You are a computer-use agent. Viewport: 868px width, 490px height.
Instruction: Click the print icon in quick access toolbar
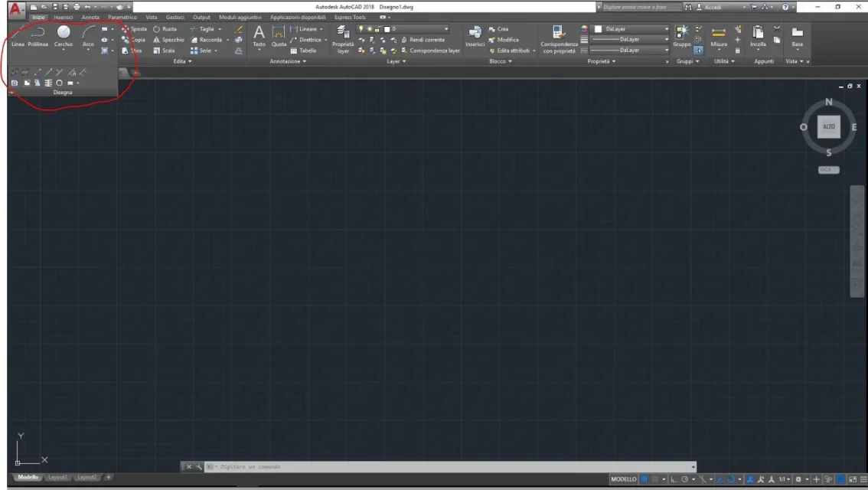pyautogui.click(x=77, y=7)
